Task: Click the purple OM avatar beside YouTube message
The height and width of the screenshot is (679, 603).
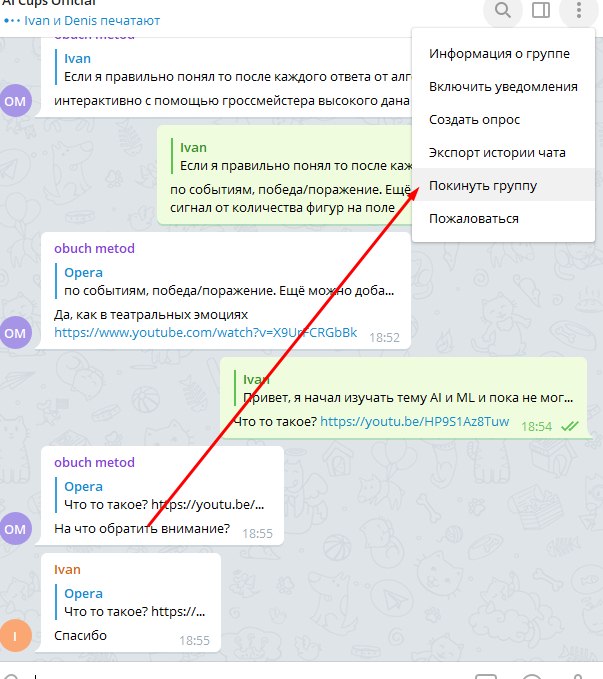Action: tap(16, 333)
